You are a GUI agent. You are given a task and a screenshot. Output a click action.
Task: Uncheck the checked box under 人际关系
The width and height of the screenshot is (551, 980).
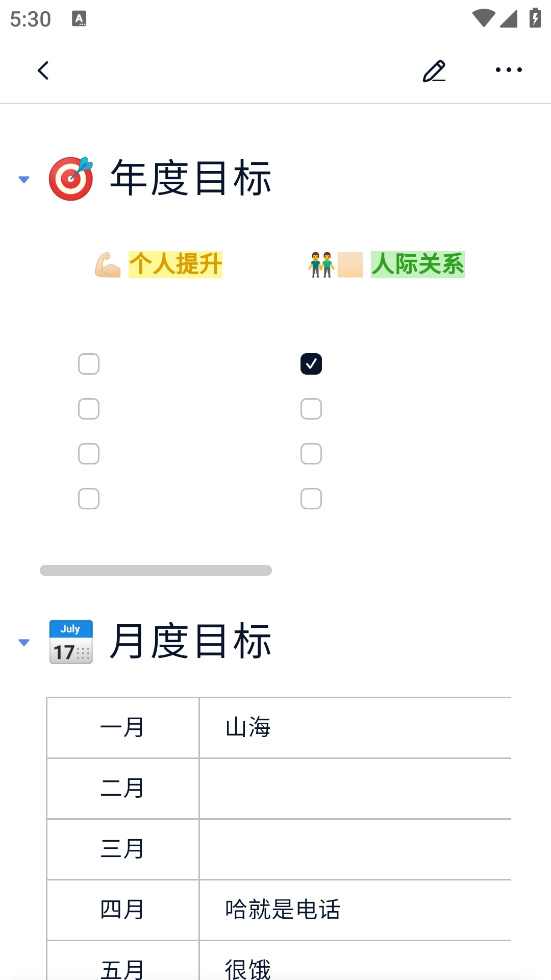click(x=311, y=364)
